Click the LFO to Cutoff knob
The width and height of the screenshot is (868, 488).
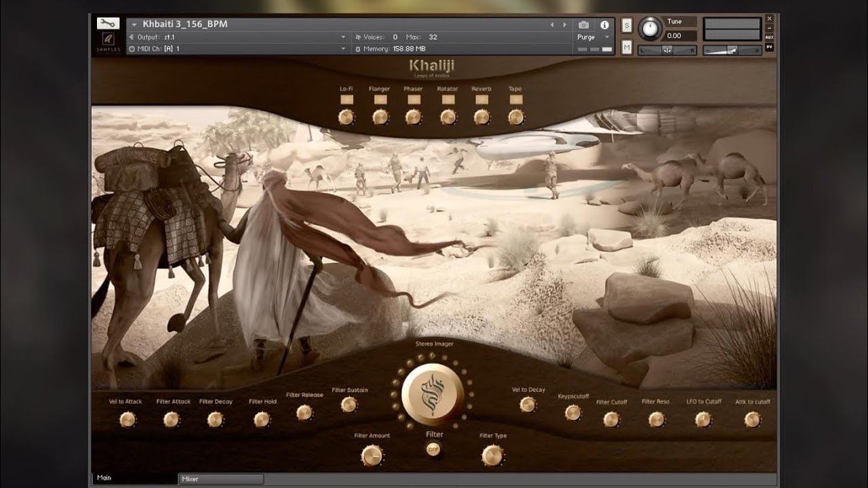pos(703,420)
